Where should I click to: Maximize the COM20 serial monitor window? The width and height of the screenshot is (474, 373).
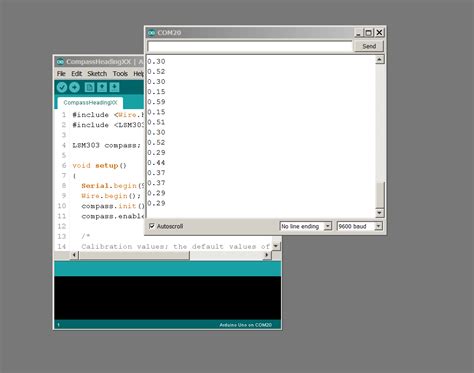coord(369,33)
